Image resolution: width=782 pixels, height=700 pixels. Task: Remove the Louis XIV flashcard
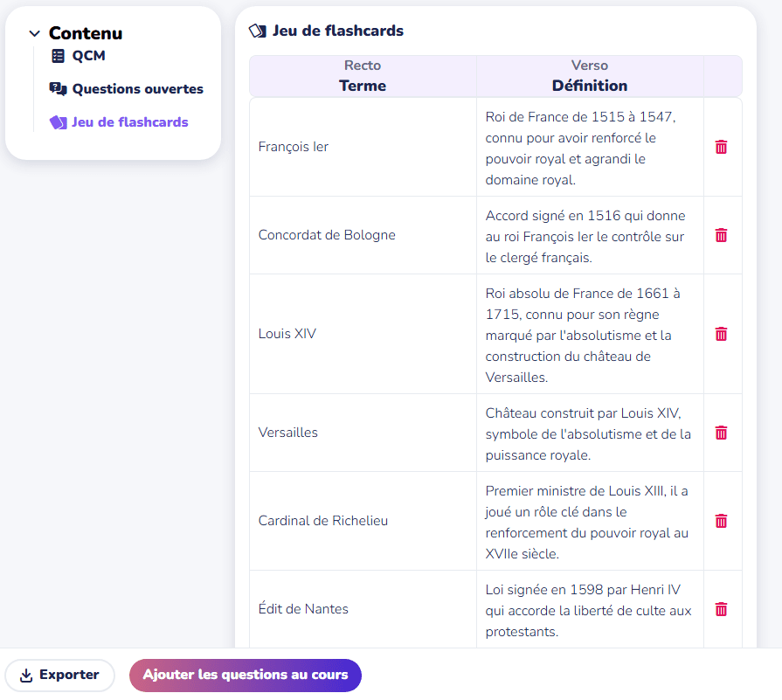721,334
